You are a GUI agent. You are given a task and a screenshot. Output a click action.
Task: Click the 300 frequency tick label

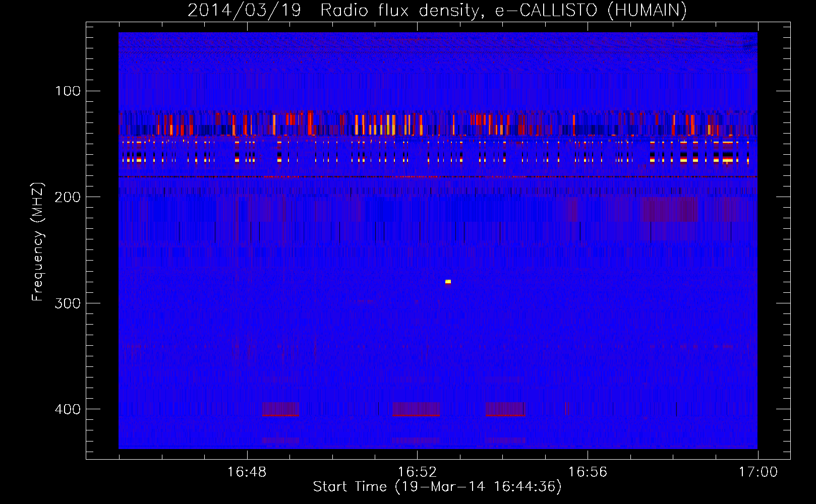point(68,303)
